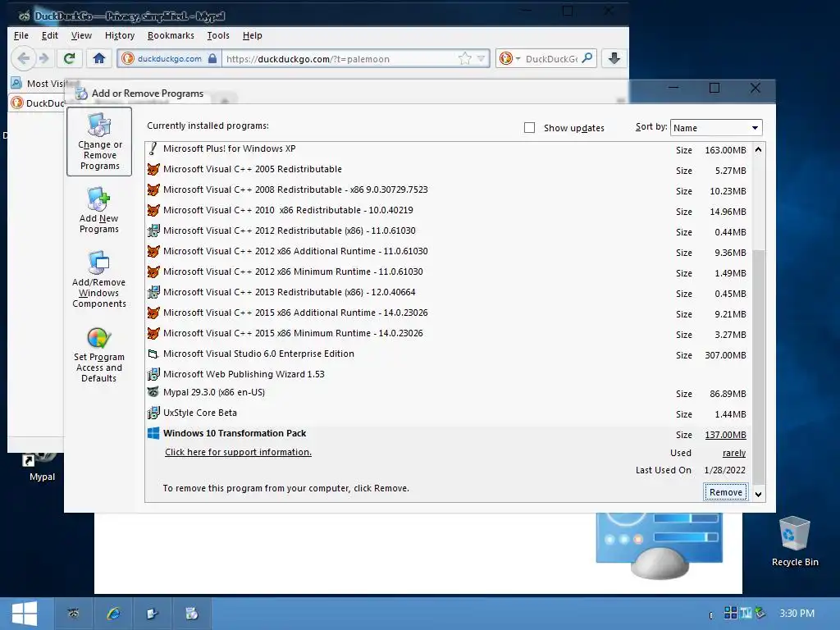
Task: Click the Windows 10 Transformation Pack logo icon
Action: pos(153,433)
